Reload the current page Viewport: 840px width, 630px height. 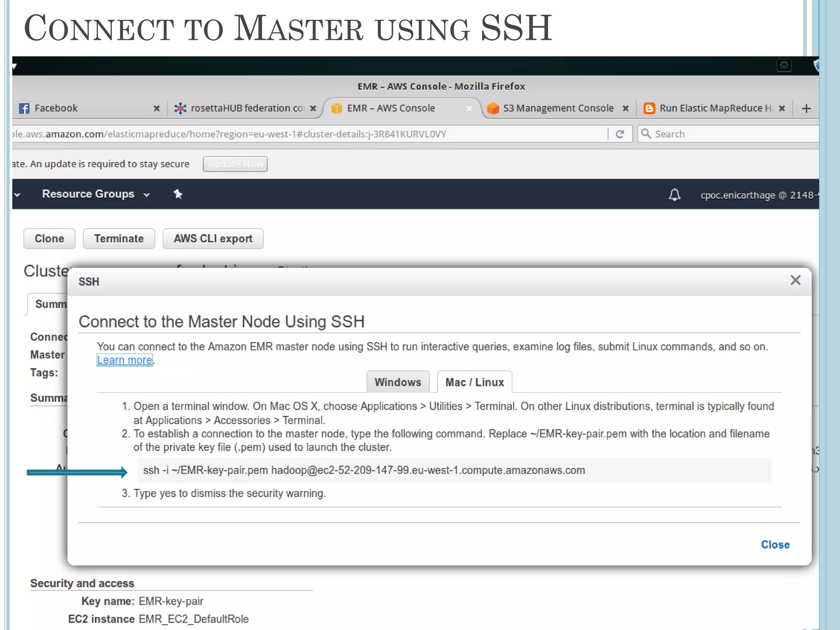point(620,134)
